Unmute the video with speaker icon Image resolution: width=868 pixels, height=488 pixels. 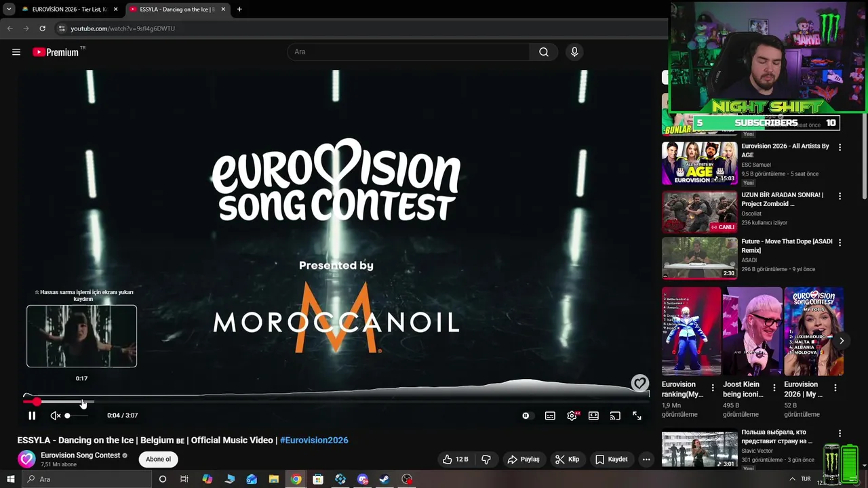click(x=55, y=415)
